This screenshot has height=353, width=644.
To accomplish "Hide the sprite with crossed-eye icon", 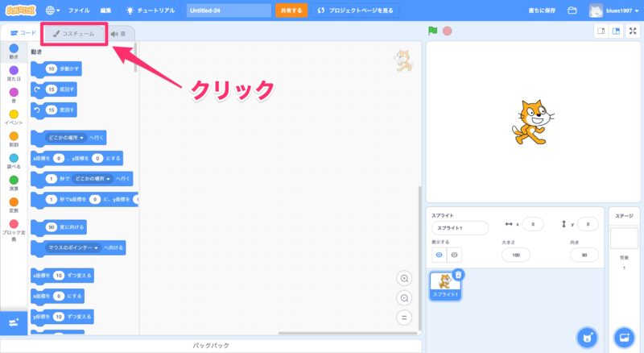I will (x=456, y=255).
